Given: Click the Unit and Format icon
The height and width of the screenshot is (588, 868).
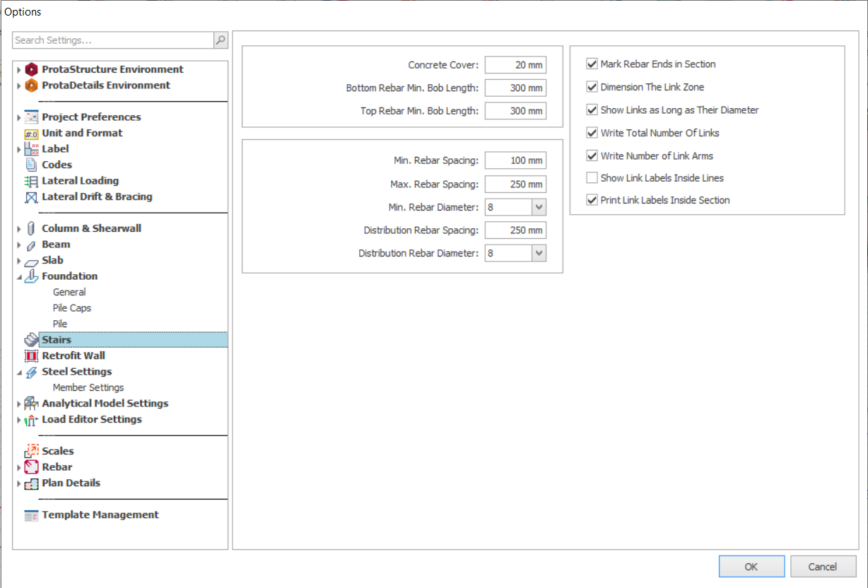Looking at the screenshot, I should 31,134.
